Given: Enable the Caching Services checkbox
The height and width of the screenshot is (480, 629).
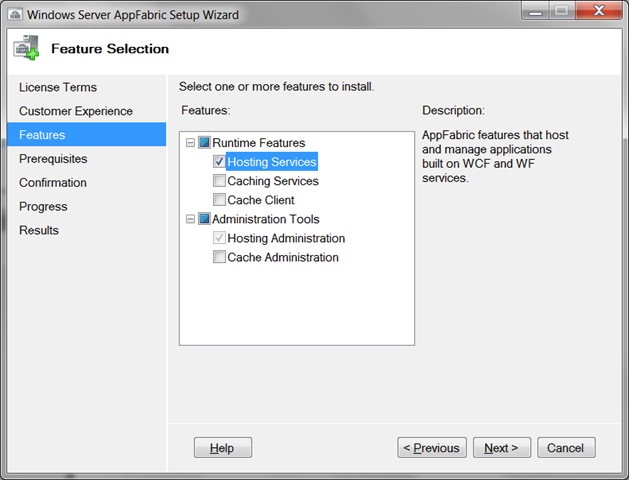Looking at the screenshot, I should [219, 181].
